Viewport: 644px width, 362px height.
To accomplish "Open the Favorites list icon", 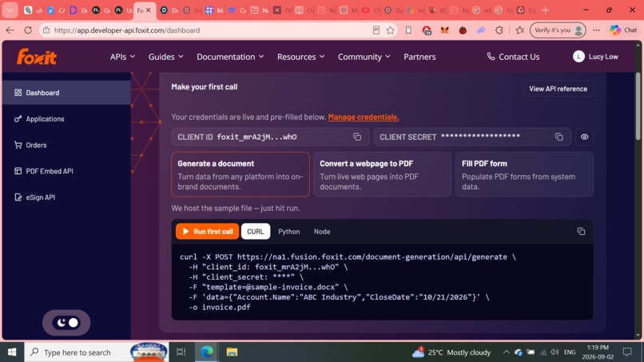I will [x=519, y=30].
